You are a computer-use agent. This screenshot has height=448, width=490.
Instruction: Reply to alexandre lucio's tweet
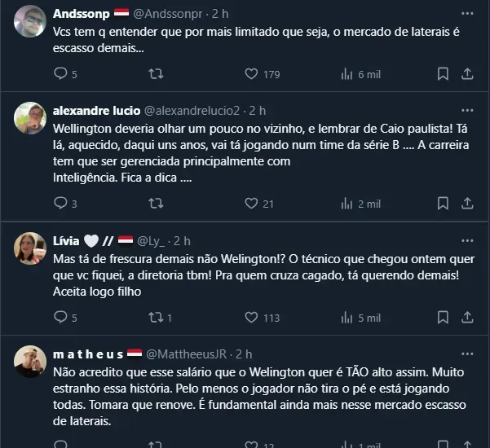pos(60,204)
